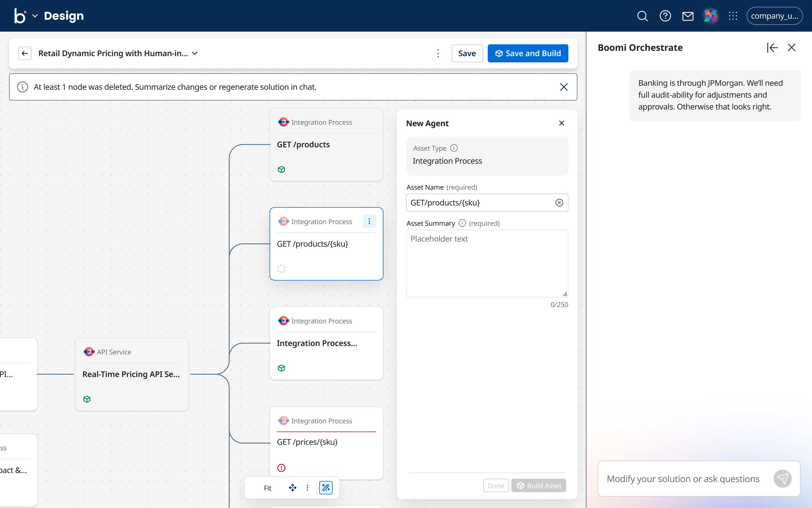
Task: Click build status icon on GET /products node
Action: [x=281, y=170]
